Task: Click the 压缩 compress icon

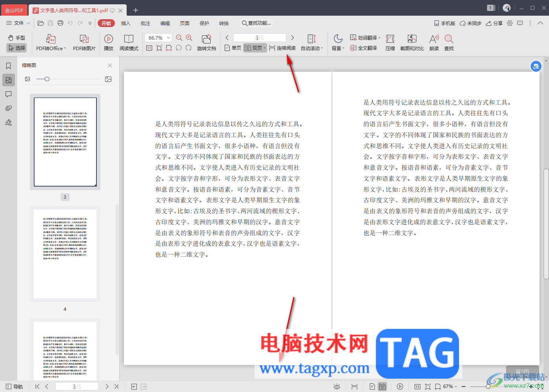Action: pyautogui.click(x=390, y=39)
